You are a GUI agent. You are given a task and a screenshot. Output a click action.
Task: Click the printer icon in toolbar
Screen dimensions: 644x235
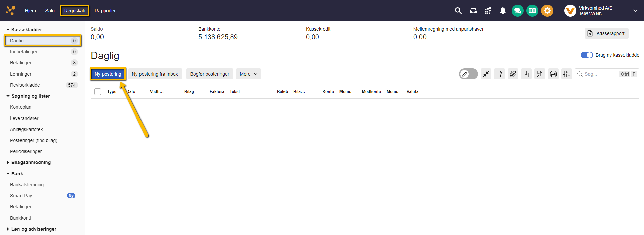click(553, 74)
